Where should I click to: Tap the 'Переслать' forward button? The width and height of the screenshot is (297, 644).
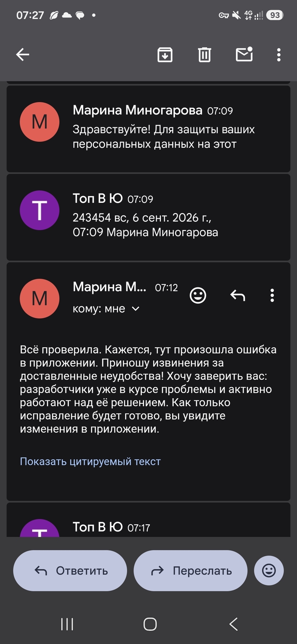(191, 571)
